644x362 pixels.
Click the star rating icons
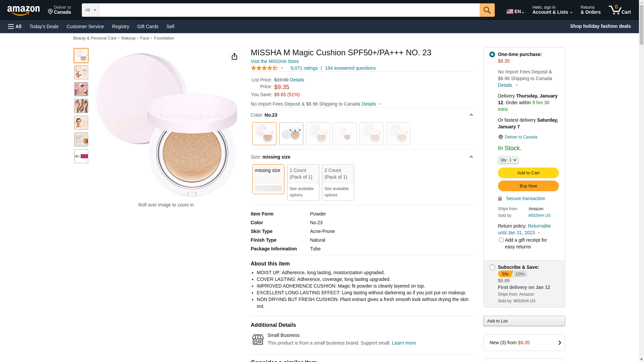pyautogui.click(x=264, y=68)
